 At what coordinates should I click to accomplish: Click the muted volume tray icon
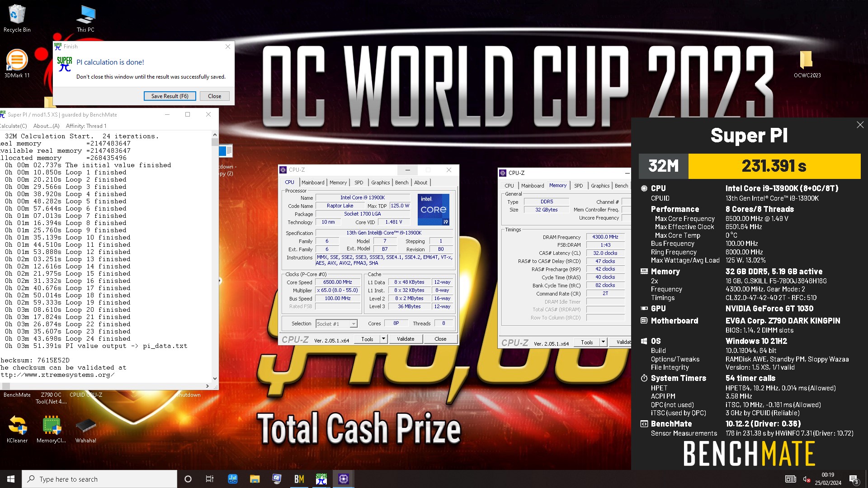point(807,479)
